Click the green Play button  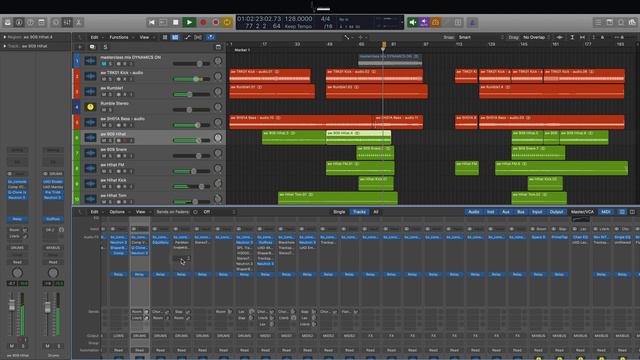click(x=189, y=22)
